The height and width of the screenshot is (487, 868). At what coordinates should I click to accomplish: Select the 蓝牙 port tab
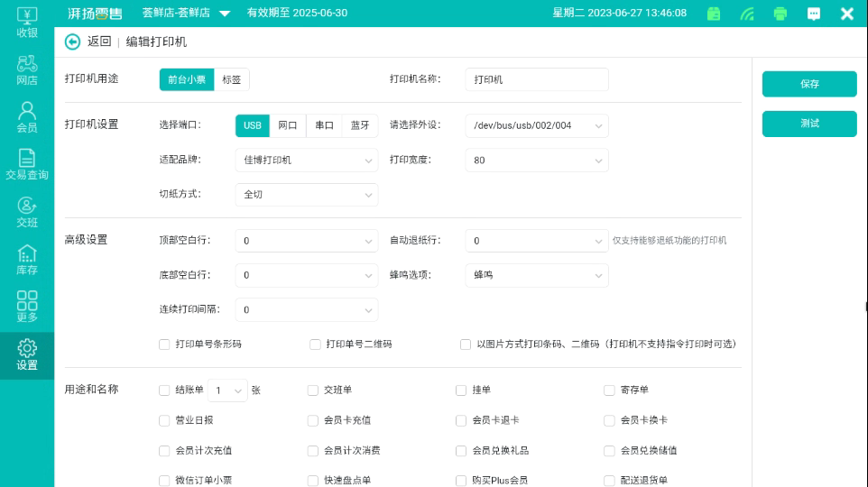[360, 125]
